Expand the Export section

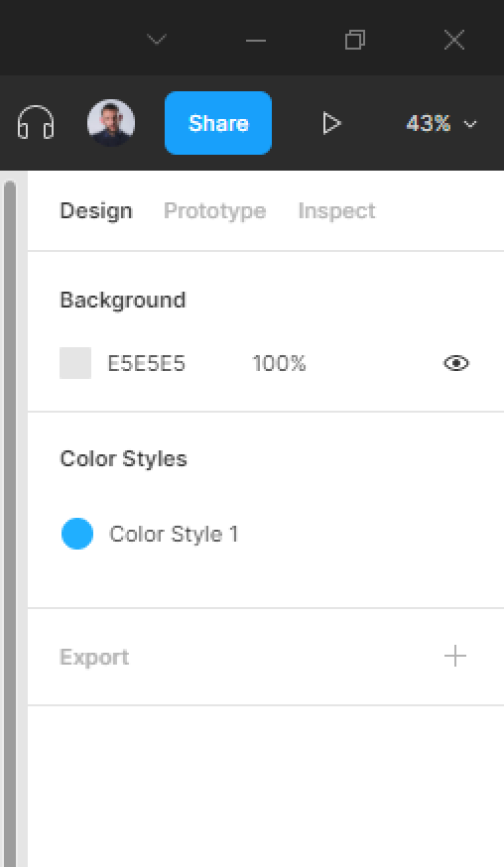pyautogui.click(x=94, y=657)
